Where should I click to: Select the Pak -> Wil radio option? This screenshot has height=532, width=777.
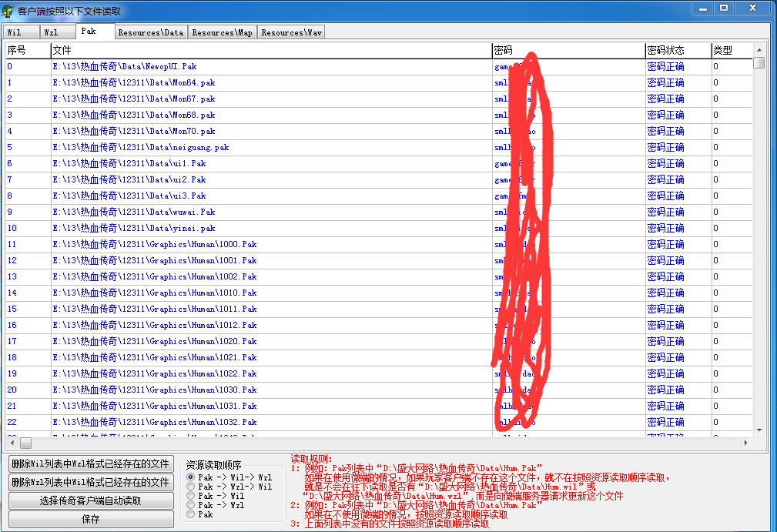[x=191, y=496]
